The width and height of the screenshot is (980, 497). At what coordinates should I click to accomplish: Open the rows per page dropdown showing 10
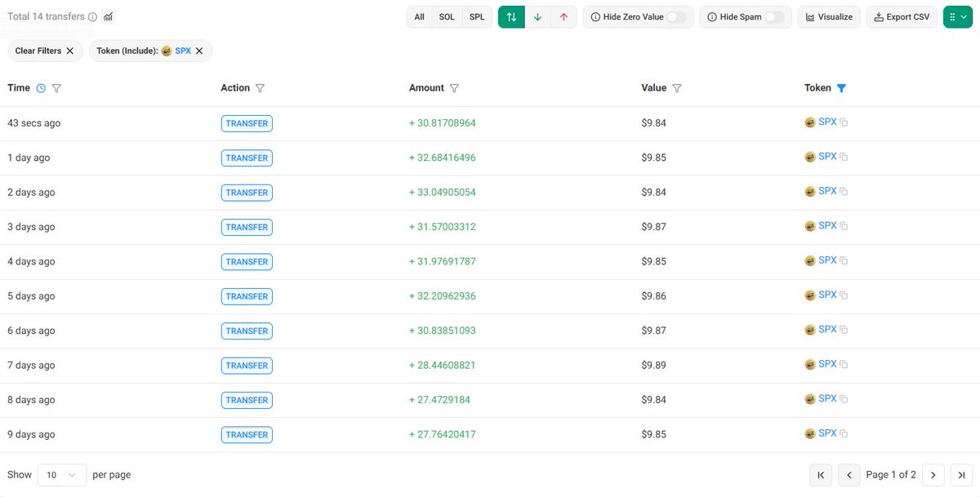click(62, 475)
